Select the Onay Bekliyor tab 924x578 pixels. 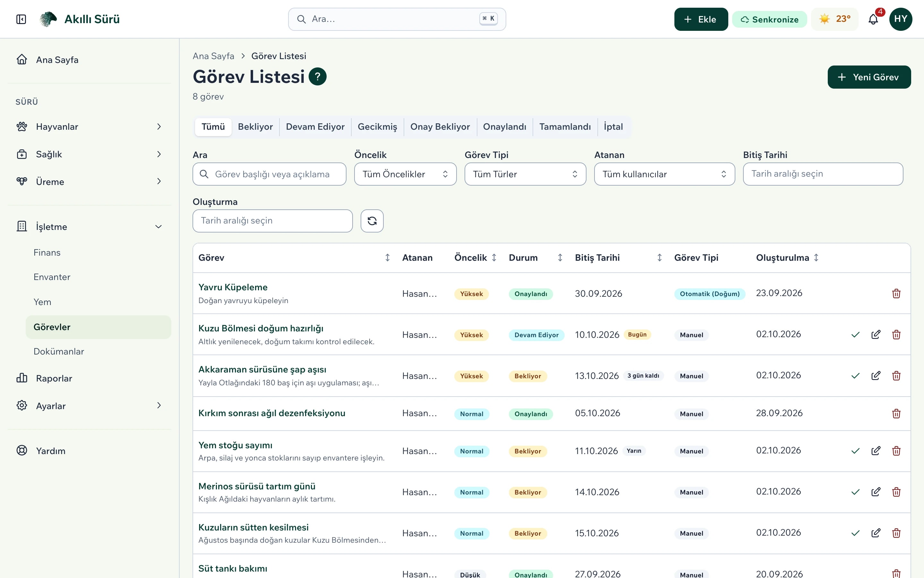(x=440, y=127)
